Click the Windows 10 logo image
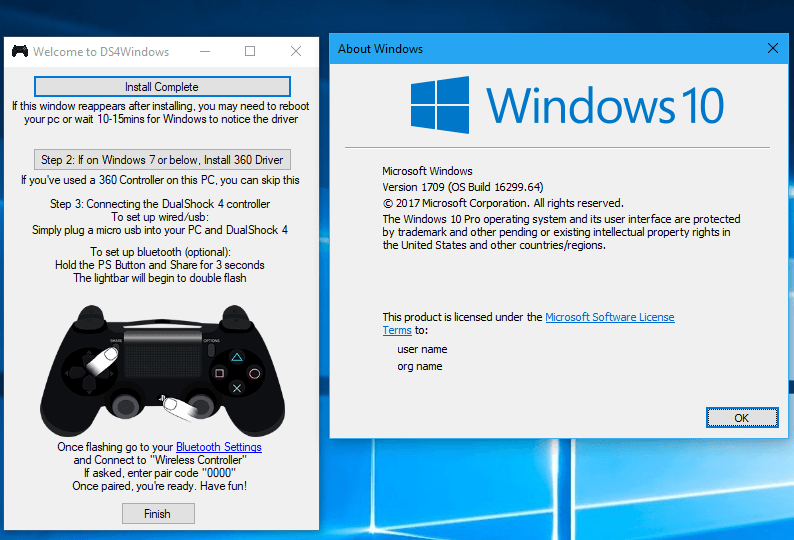The height and width of the screenshot is (540, 794). tap(567, 105)
